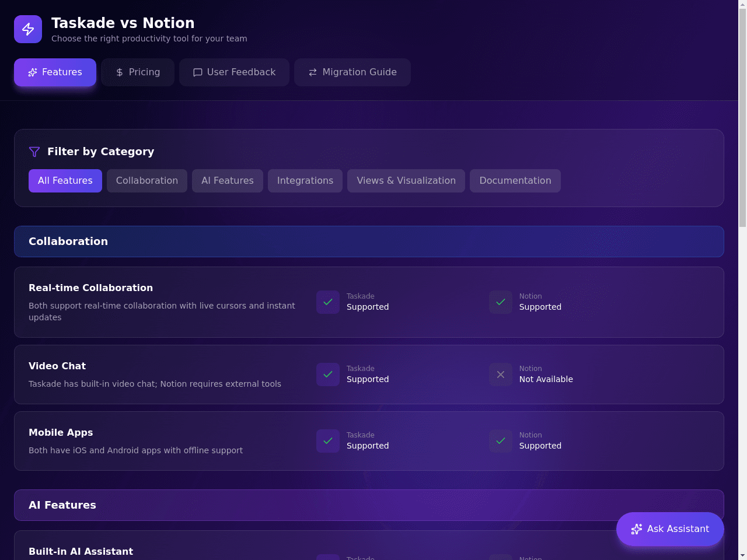Filter by Integrations category
Image resolution: width=747 pixels, height=560 pixels.
[305, 181]
